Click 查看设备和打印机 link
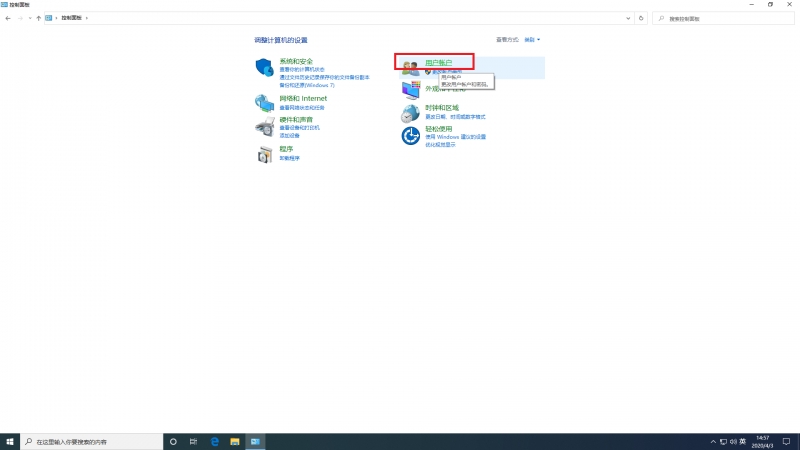This screenshot has height=450, width=800. (299, 128)
